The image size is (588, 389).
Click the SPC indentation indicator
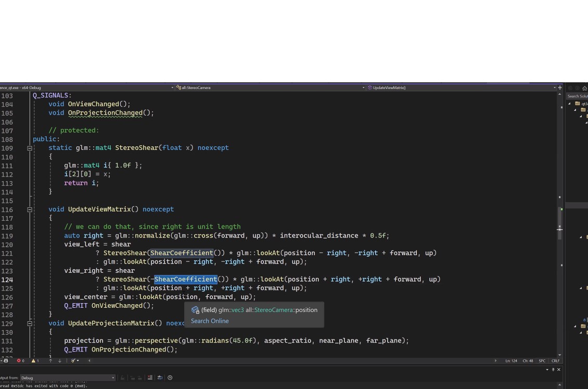tap(542, 360)
